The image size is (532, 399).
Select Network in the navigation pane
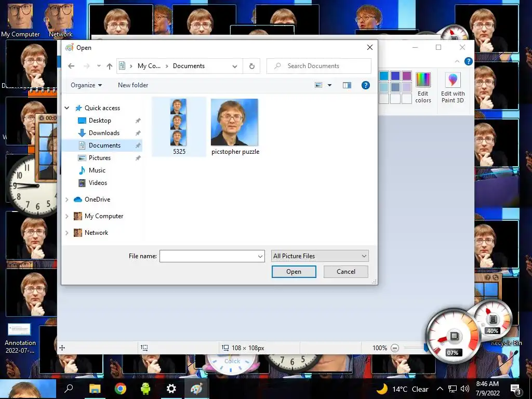96,233
